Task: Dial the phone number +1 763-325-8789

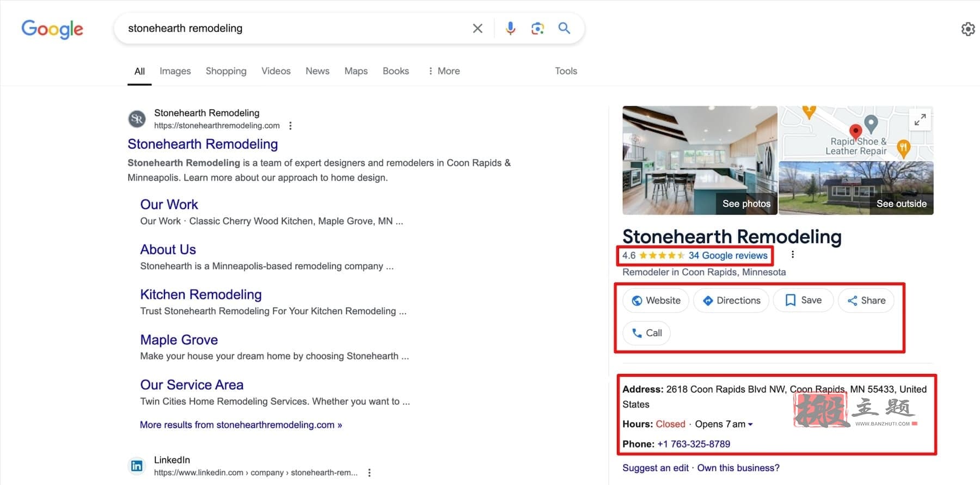Action: point(694,444)
